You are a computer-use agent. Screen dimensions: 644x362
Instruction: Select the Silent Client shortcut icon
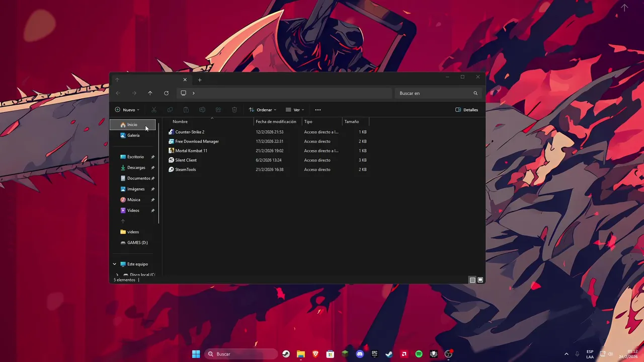171,160
